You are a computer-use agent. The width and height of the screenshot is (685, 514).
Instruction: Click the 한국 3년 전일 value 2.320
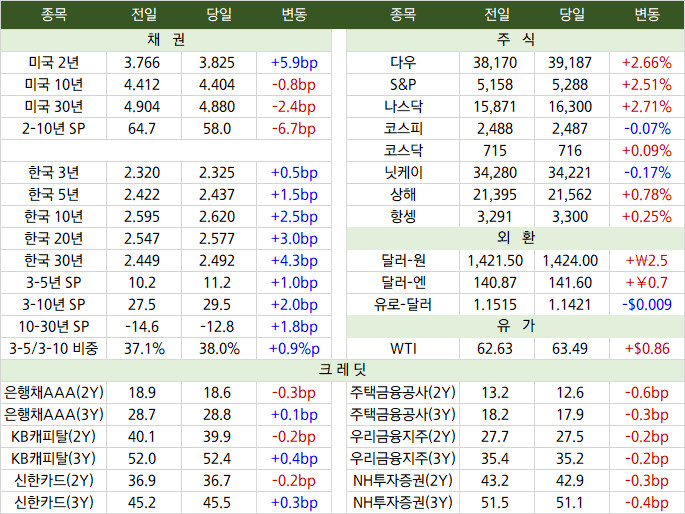142,173
